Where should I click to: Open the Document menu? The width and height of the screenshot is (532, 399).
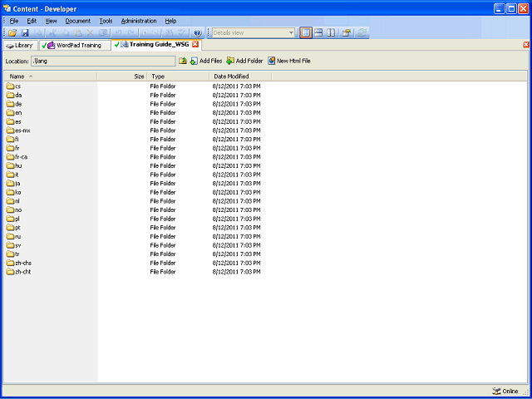pos(77,21)
